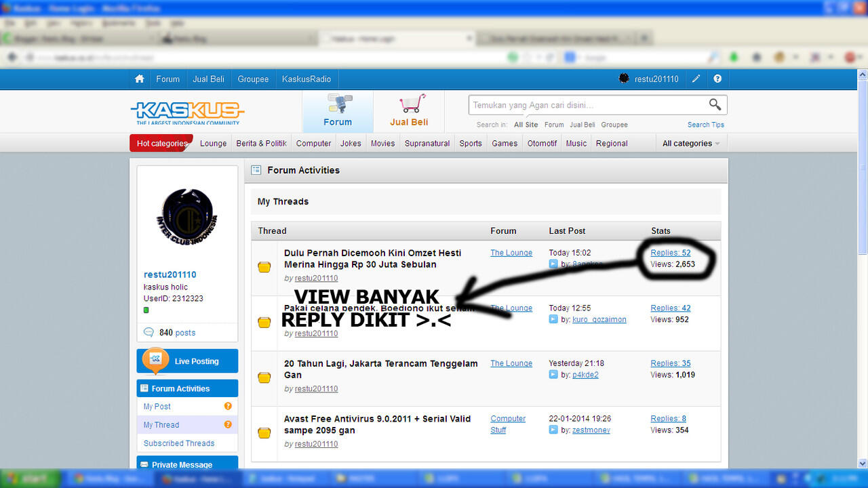Open the Jokes category
Screen dimensions: 868x488
(351, 143)
